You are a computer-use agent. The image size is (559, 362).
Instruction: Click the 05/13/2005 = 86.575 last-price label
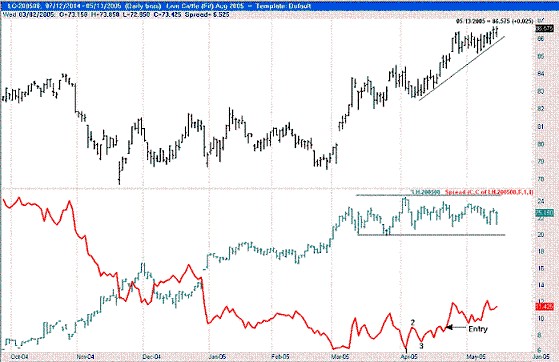tap(494, 21)
